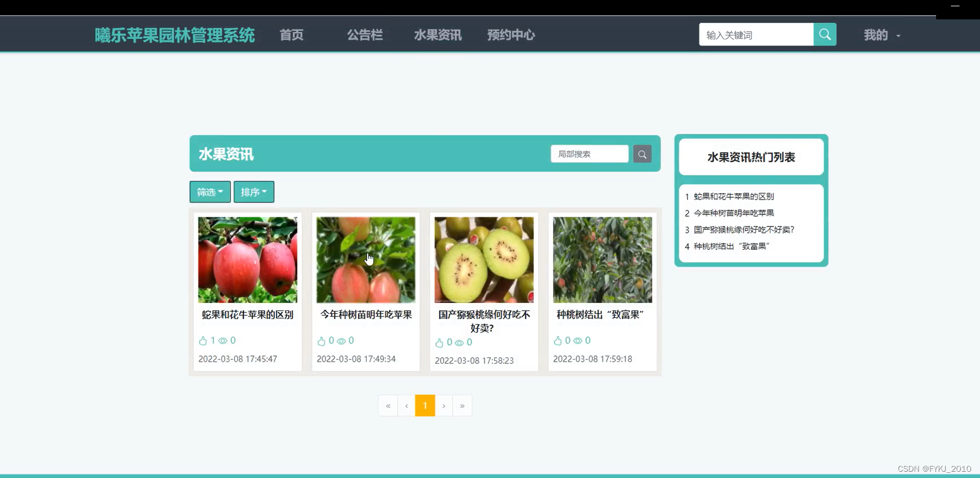Minimize the window using the top-right dash
This screenshot has width=980, height=478.
955,6
